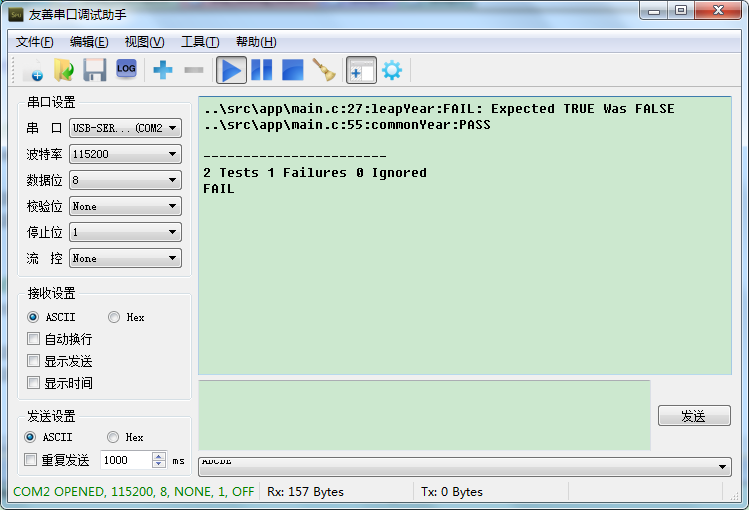Image resolution: width=749 pixels, height=510 pixels.
Task: Click the 发送 button
Action: 693,416
